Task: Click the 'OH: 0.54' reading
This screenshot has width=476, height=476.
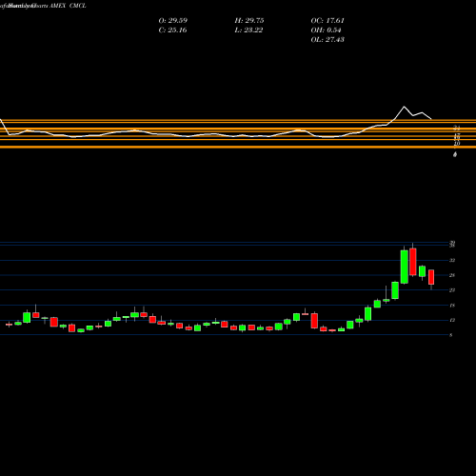Action: pyautogui.click(x=326, y=30)
